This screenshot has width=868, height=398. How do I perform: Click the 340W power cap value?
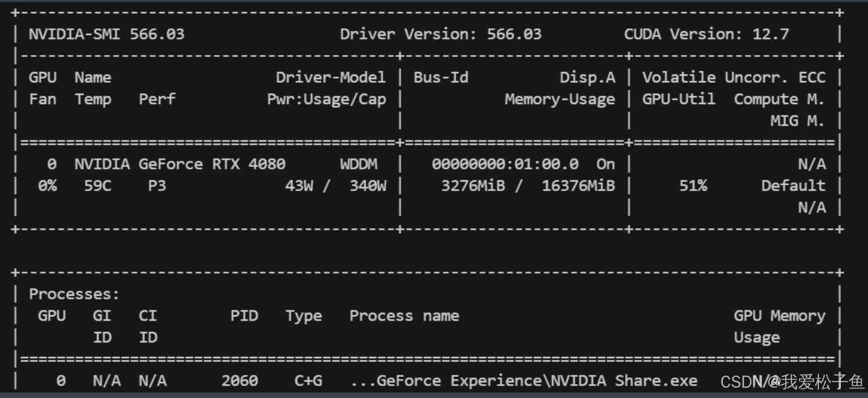click(x=368, y=186)
